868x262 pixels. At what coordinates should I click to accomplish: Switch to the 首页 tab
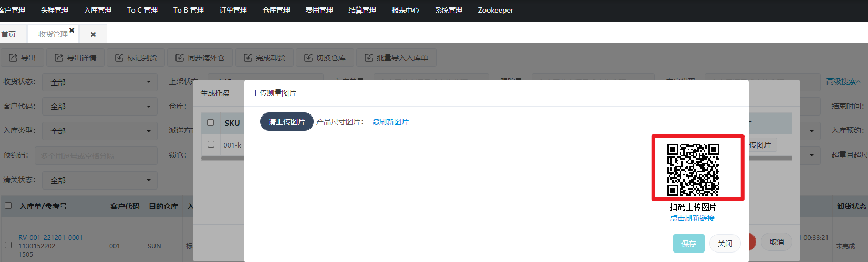9,34
